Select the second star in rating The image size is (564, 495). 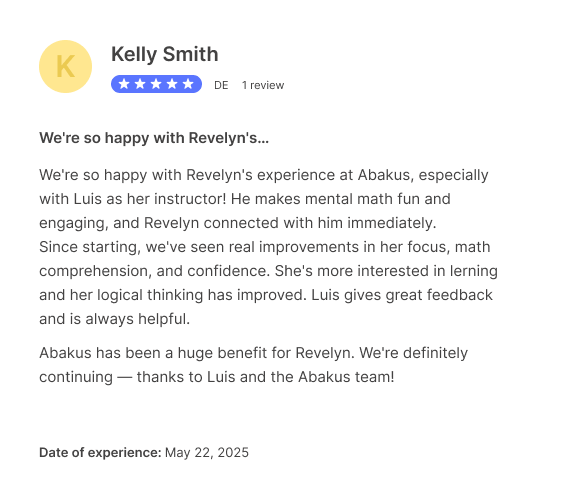click(x=140, y=84)
